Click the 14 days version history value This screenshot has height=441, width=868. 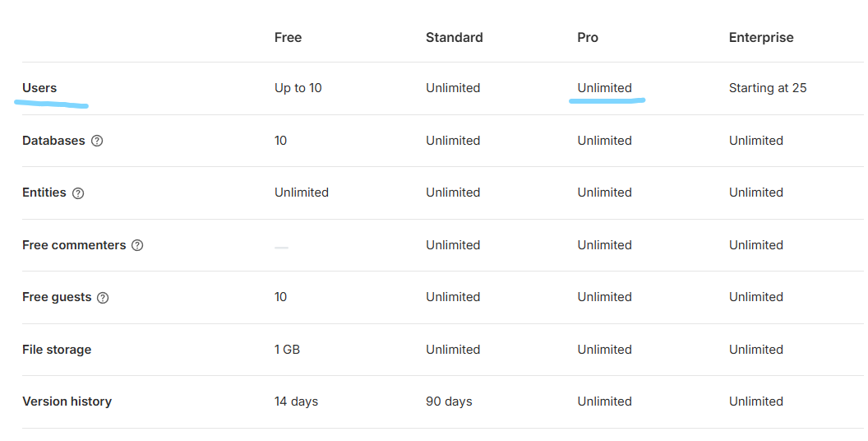[296, 402]
